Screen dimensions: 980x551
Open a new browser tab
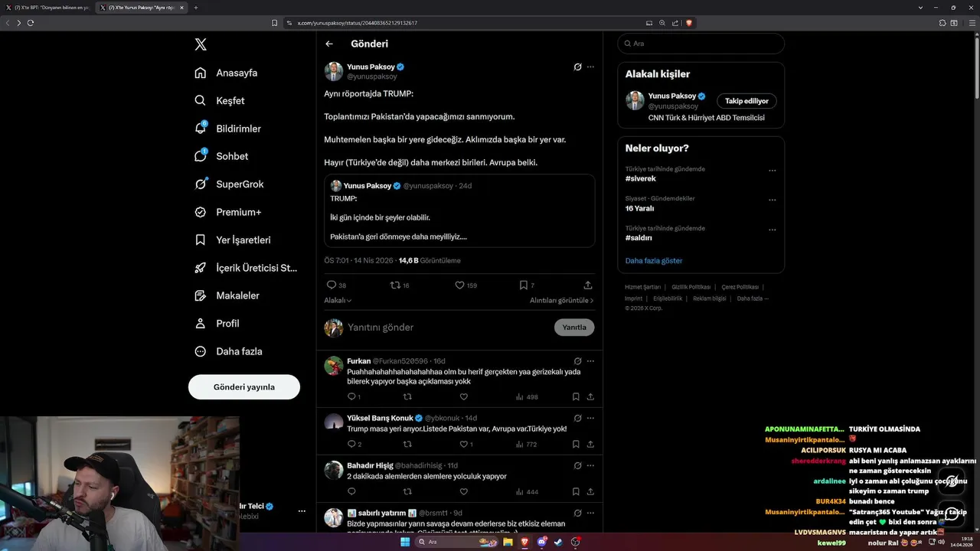click(196, 8)
